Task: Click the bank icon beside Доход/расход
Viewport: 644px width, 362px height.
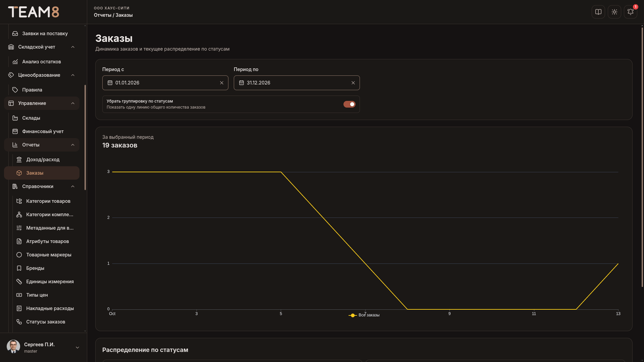Action: 19,160
